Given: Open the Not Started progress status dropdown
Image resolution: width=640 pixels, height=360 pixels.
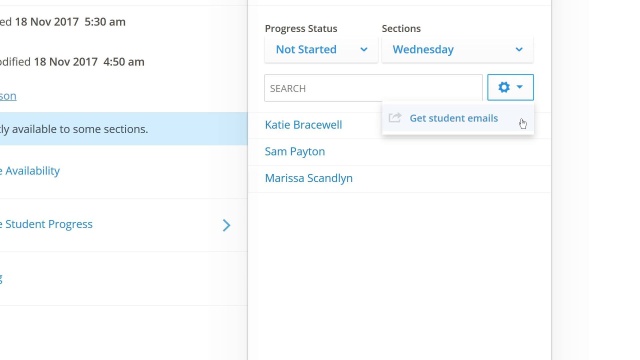Looking at the screenshot, I should pyautogui.click(x=321, y=49).
